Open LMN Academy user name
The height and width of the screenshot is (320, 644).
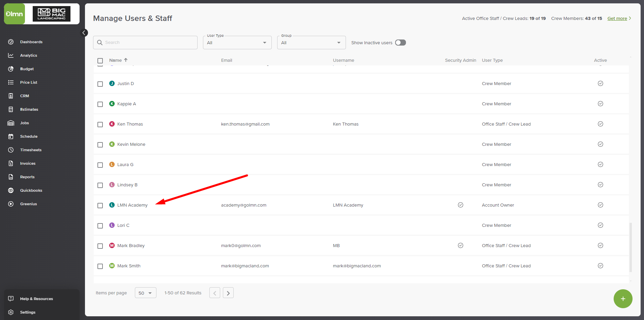(x=133, y=205)
